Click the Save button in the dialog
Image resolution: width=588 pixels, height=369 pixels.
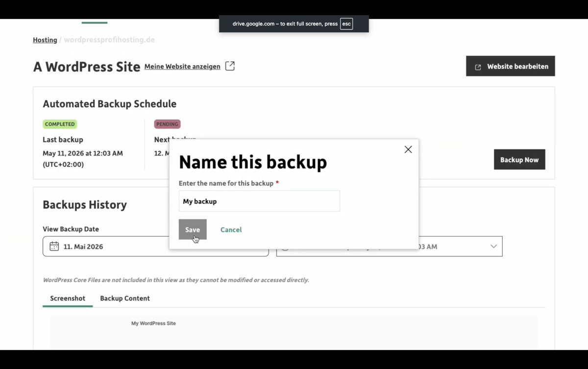[x=193, y=229]
